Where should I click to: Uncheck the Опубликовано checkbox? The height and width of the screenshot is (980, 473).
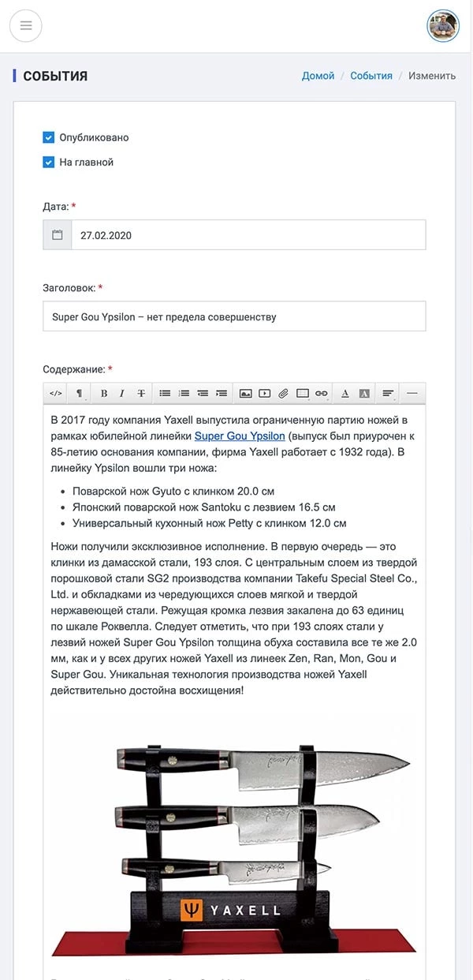click(49, 137)
